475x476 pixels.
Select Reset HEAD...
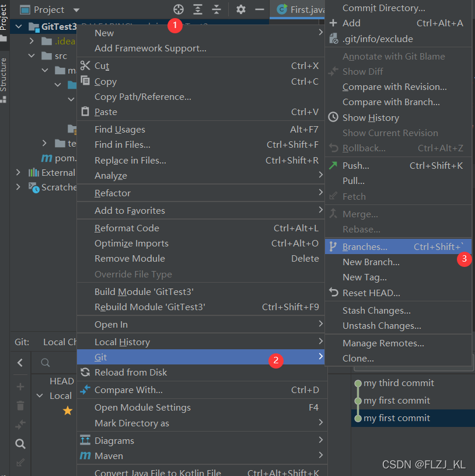398,293
